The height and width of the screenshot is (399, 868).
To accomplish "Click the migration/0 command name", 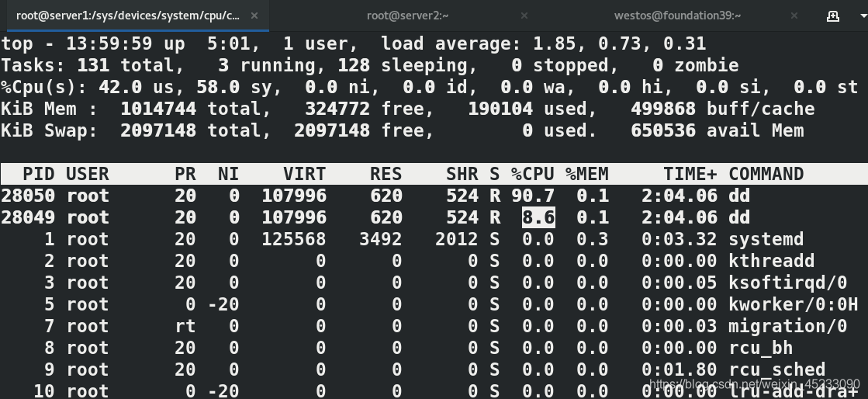I will point(788,326).
